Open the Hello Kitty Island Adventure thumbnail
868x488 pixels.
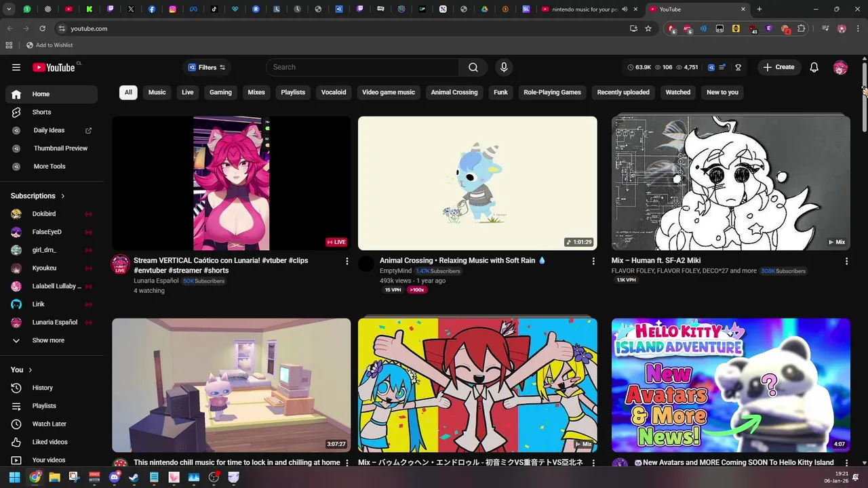click(x=730, y=385)
